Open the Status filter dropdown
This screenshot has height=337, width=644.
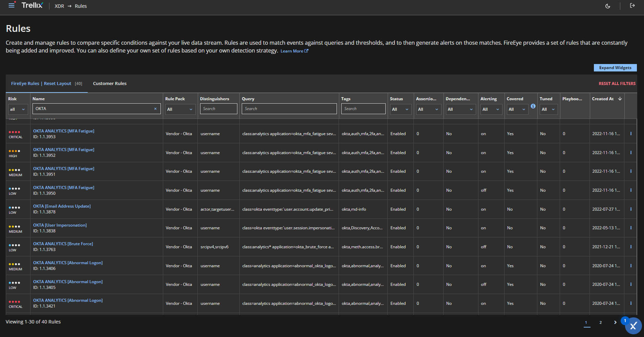401,109
